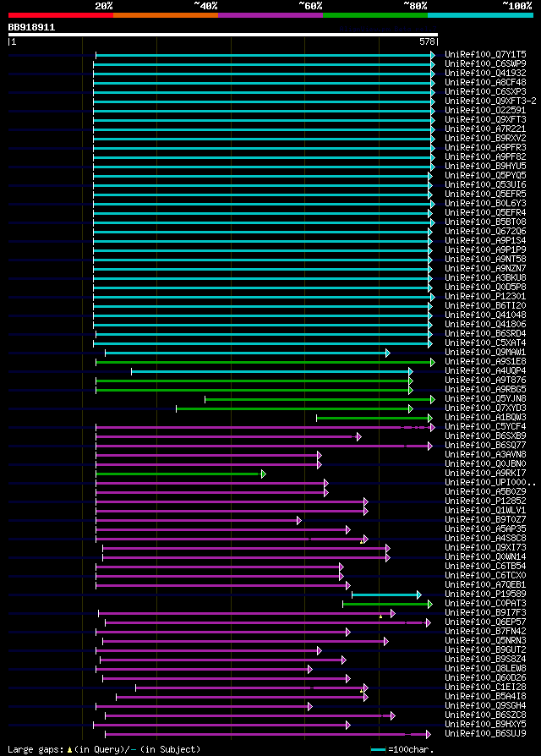Select label UniRef100_B6SQ77
The height and width of the screenshot is (756, 541).
coord(485,446)
